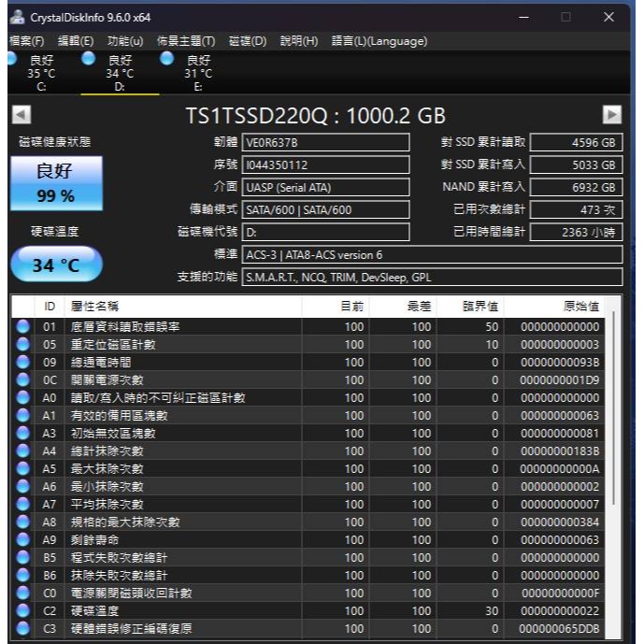Click the transfer mode field SATA/600 | SATA/600
The image size is (644, 644).
[x=325, y=210]
